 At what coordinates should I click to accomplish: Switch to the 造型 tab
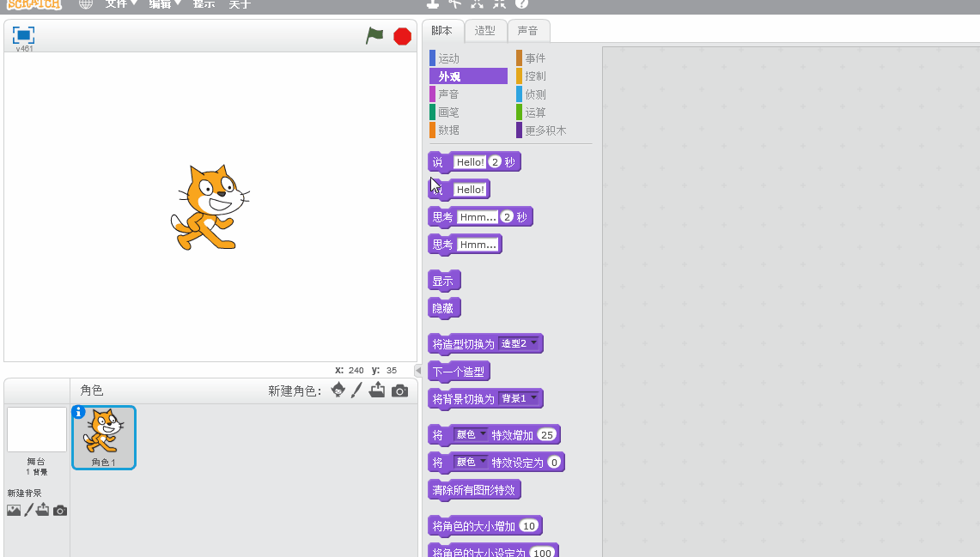485,31
